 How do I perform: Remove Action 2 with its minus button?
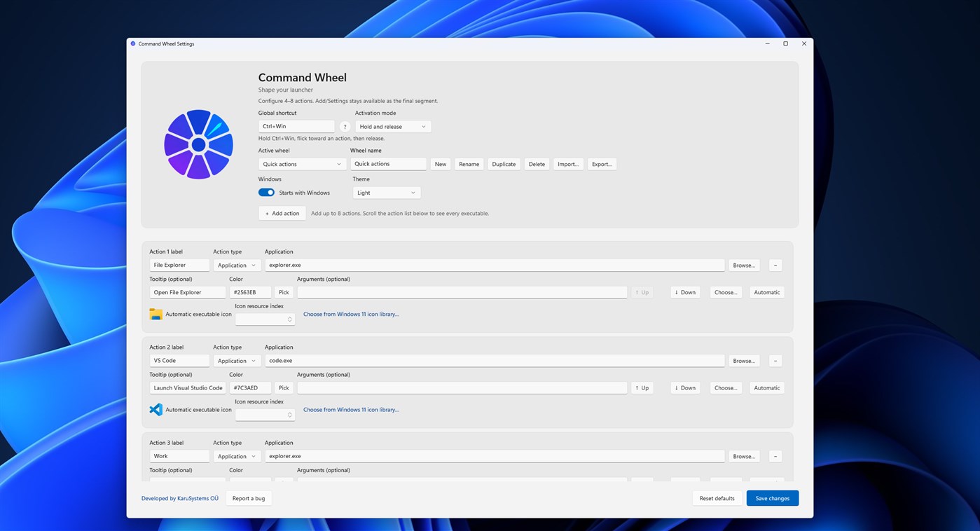775,361
